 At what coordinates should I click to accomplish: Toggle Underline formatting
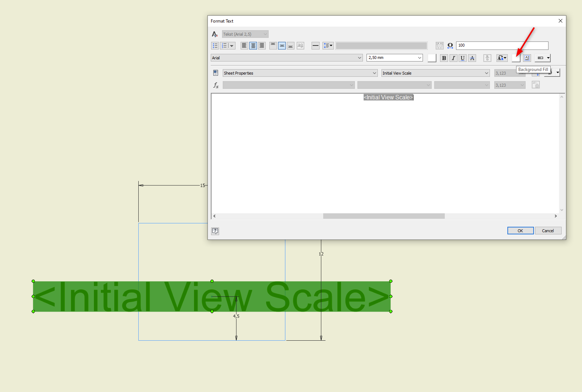tap(463, 58)
